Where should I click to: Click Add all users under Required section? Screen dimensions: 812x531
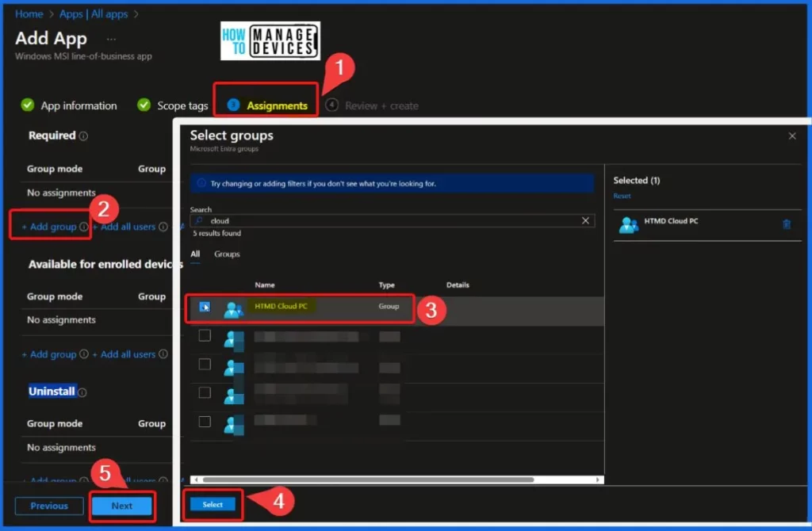[124, 227]
